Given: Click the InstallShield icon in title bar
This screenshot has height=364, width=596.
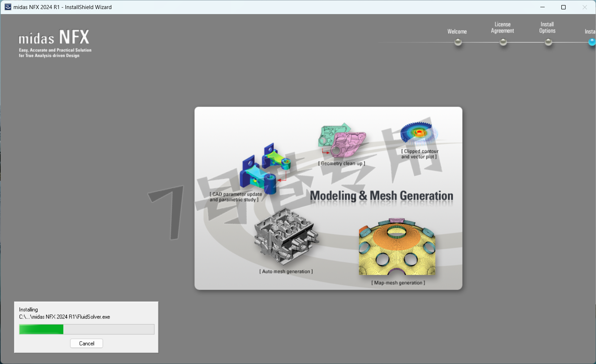Looking at the screenshot, I should pos(8,7).
